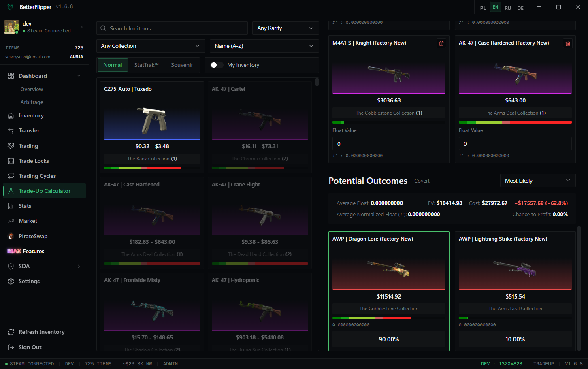The height and width of the screenshot is (369, 588).
Task: Click AK-47 Case Hardened Float Value input
Action: [515, 144]
